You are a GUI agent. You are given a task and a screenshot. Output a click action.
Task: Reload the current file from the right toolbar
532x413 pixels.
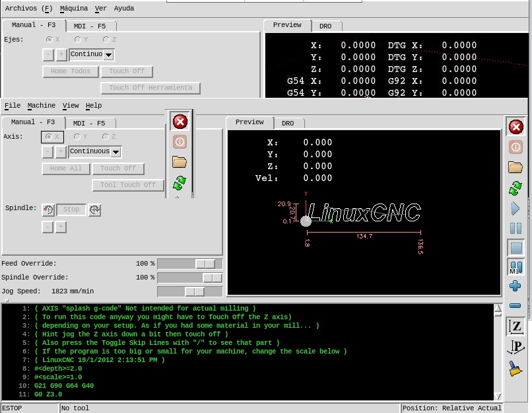coord(515,188)
